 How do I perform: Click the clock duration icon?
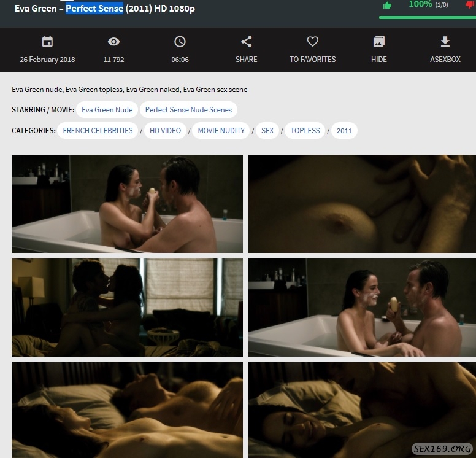click(180, 42)
